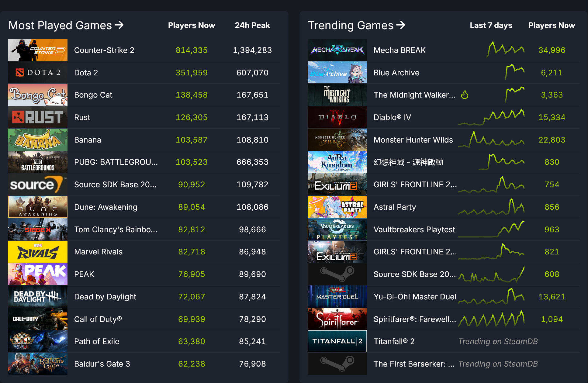Open the Vaultbreakers Playtest title link
Viewport: 588px width, 383px height.
[x=414, y=229]
